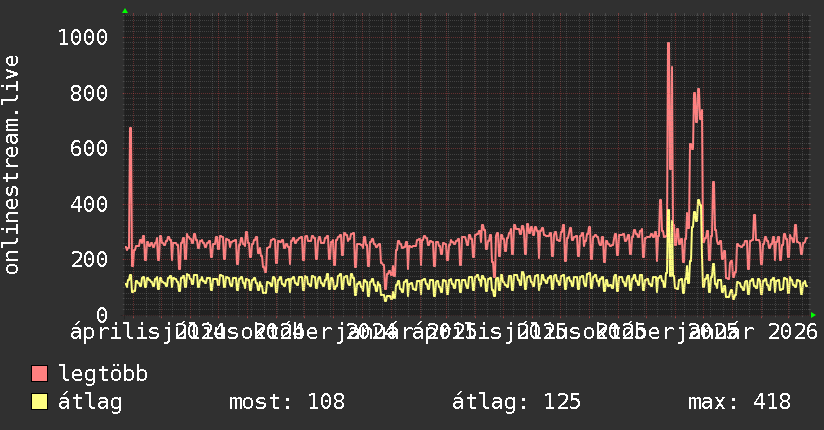Click the 400 y-axis label
This screenshot has width=824, height=430.
coord(89,204)
